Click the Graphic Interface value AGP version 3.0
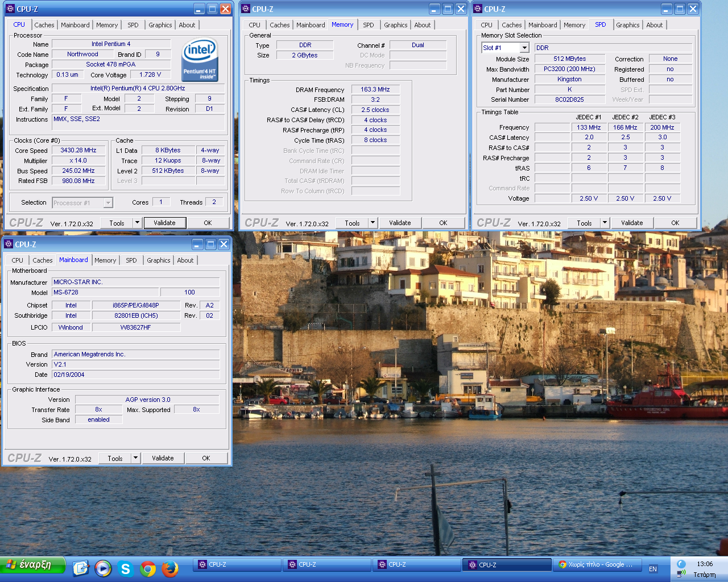The width and height of the screenshot is (728, 582). (148, 400)
